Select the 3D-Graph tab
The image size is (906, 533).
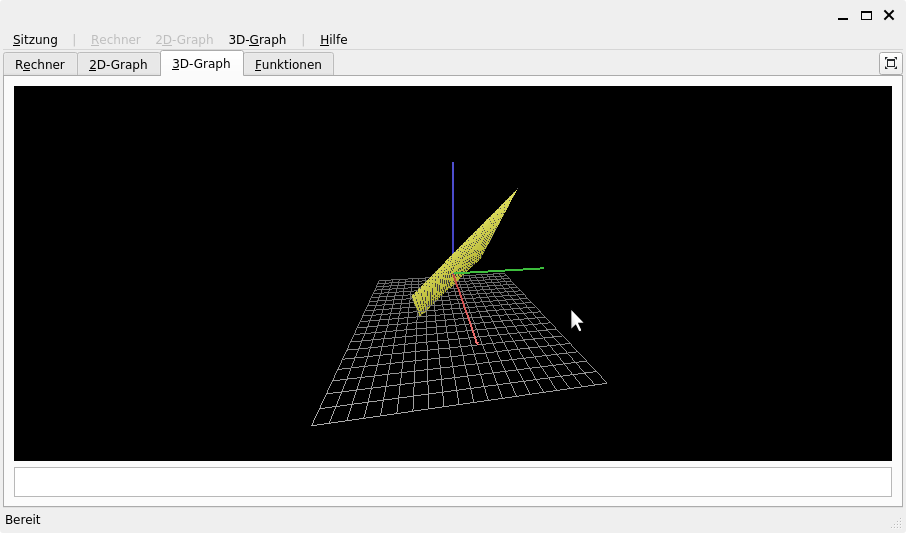[201, 64]
